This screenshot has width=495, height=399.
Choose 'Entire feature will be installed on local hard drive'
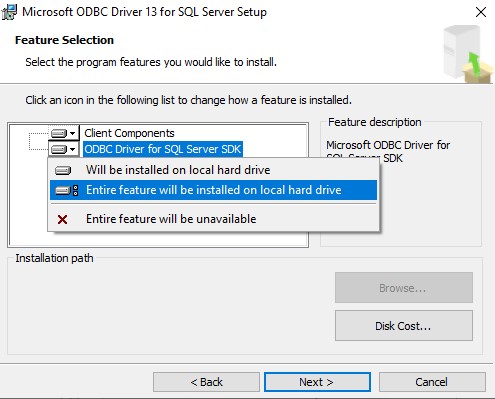(x=213, y=190)
